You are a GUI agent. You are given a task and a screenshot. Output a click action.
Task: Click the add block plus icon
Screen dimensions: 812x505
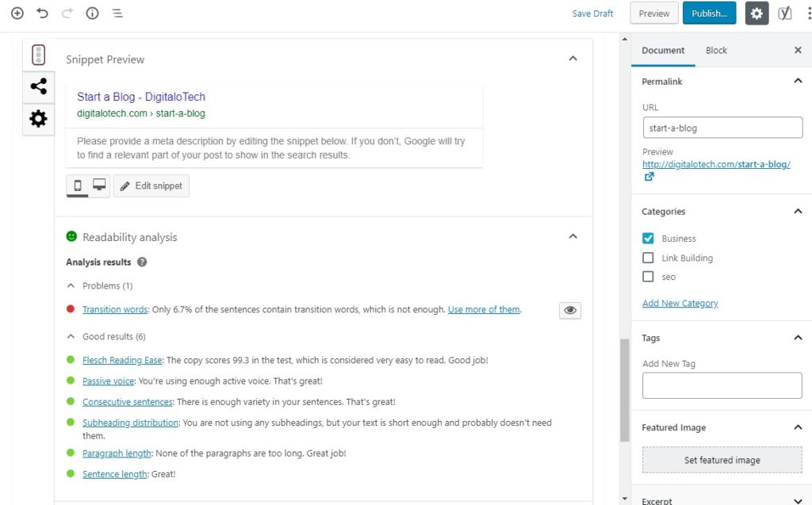(x=17, y=13)
